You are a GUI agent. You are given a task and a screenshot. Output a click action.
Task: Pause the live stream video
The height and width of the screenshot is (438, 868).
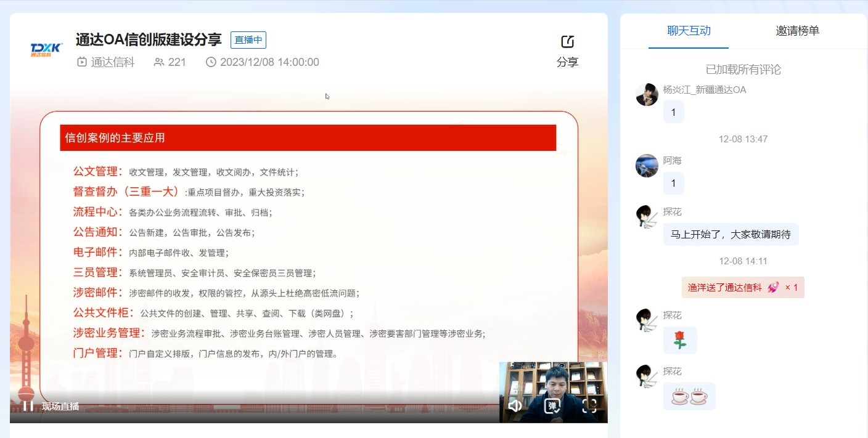28,406
